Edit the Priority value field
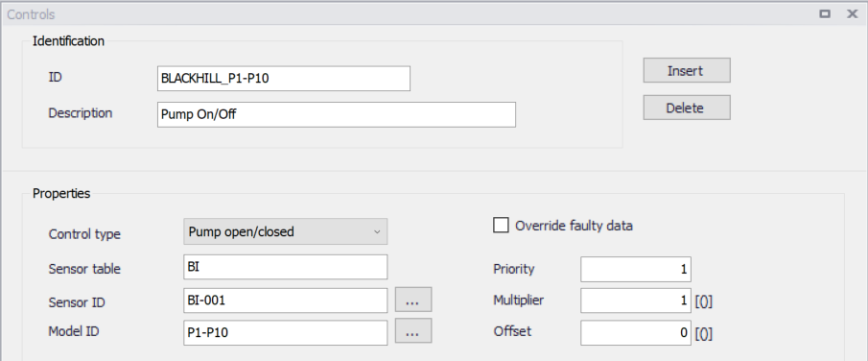Image resolution: width=868 pixels, height=361 pixels. (636, 270)
